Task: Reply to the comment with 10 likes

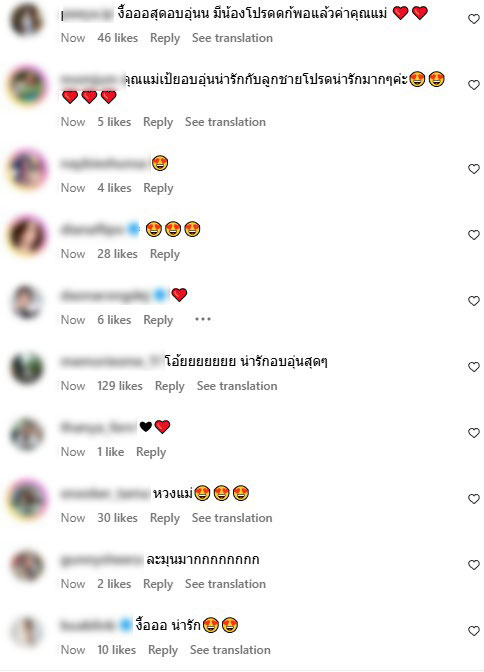Action: tap(163, 650)
